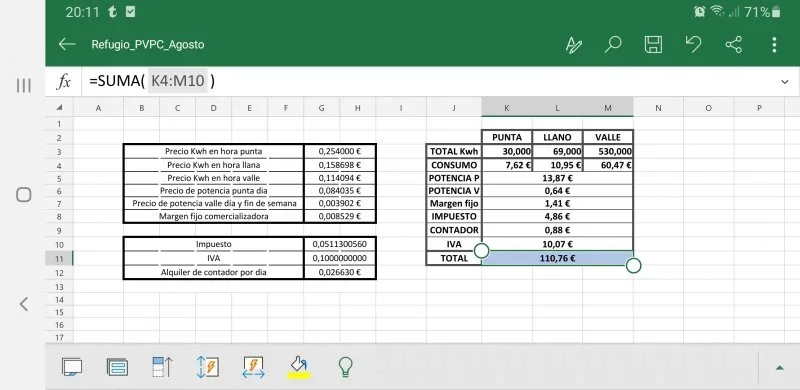
Task: Tap the fill color bucket icon
Action: [299, 367]
